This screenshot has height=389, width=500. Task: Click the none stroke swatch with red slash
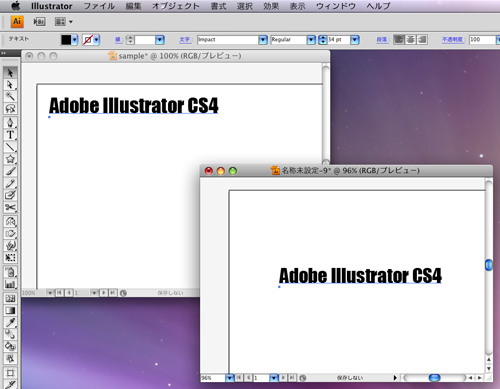(x=88, y=40)
